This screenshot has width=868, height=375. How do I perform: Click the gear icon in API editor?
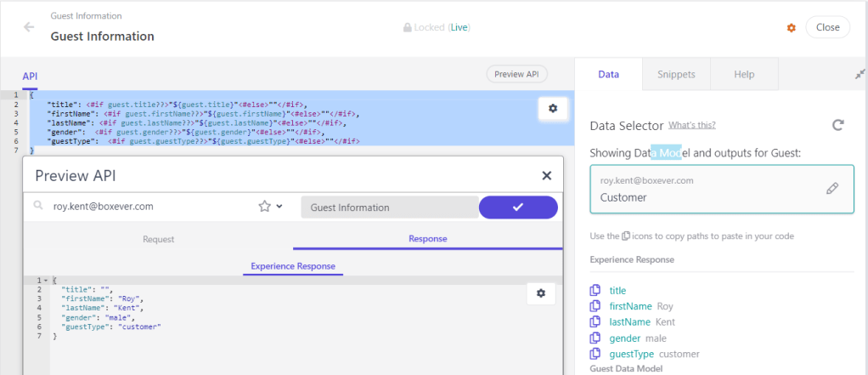tap(553, 108)
